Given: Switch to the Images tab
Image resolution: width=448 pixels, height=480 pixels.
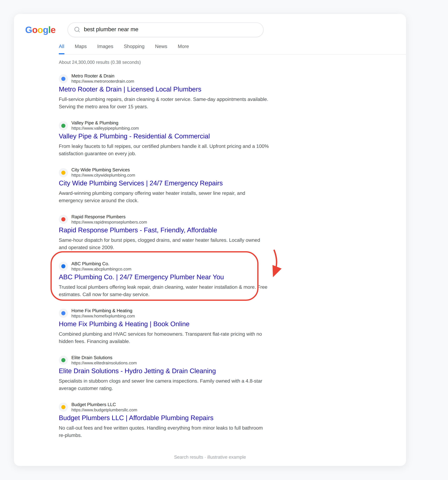Looking at the screenshot, I should coord(105,46).
